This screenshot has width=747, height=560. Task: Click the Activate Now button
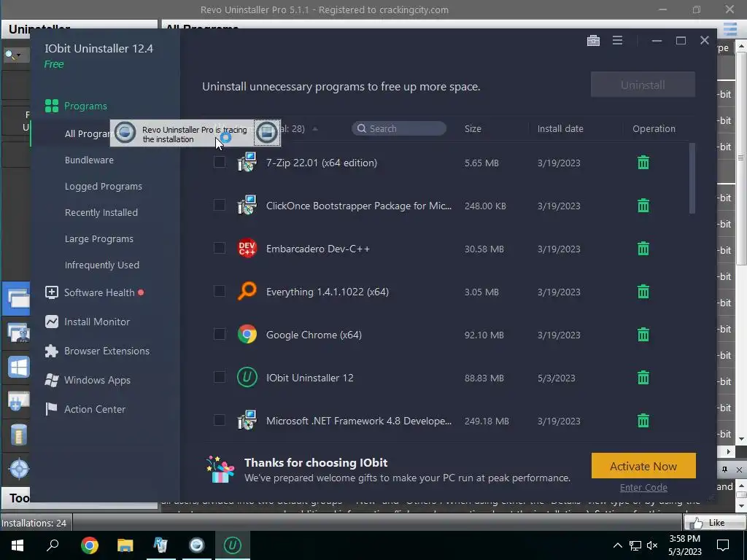click(643, 466)
